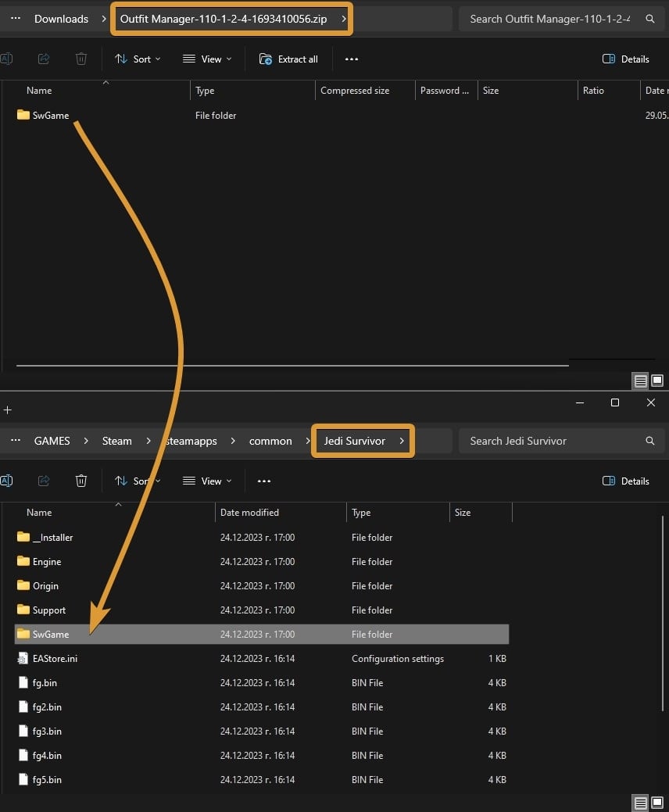
Task: Maximize the Jedi Survivor window
Action: click(x=615, y=403)
